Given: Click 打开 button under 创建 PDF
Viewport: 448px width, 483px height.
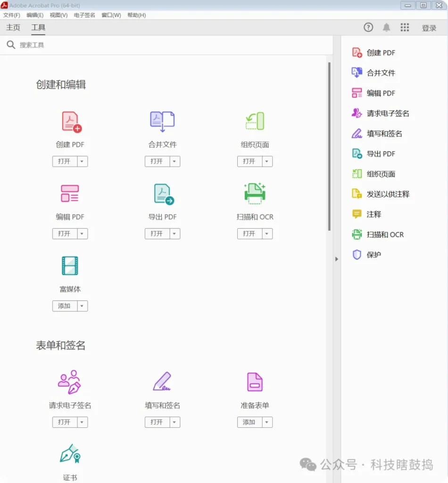Looking at the screenshot, I should click(65, 161).
